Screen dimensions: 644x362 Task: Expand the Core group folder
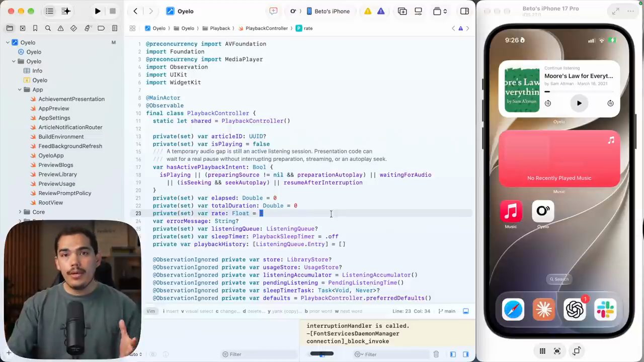(20, 212)
